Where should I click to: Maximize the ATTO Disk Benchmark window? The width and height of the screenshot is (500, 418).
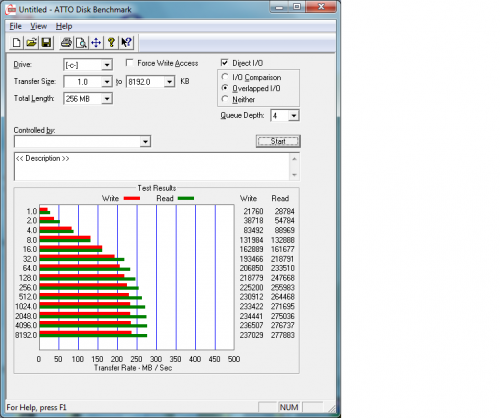click(297, 7)
